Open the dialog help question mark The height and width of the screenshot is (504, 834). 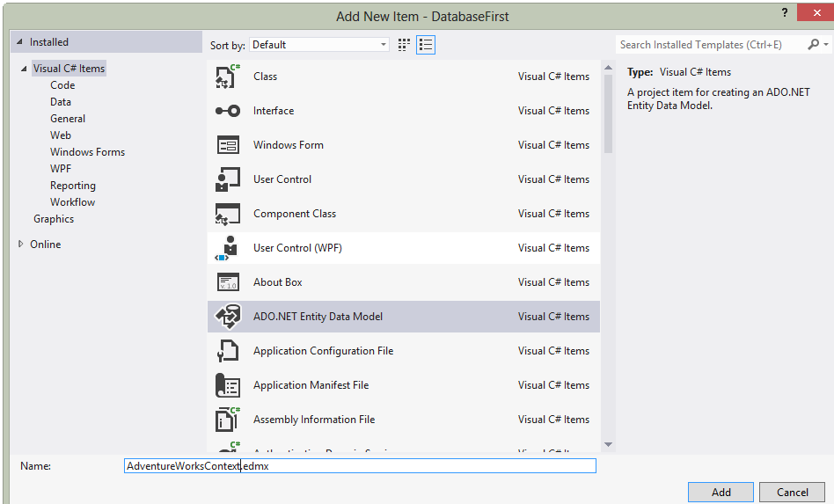[x=785, y=12]
